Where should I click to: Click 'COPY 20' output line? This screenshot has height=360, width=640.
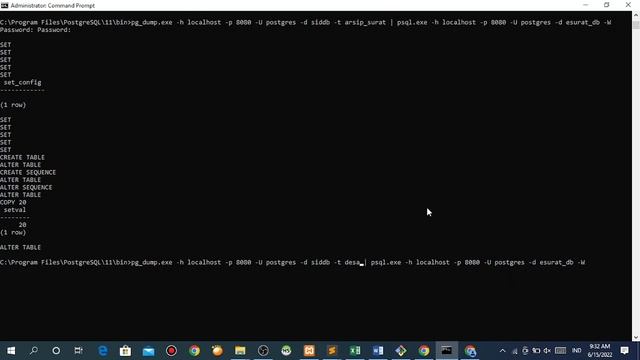tap(13, 202)
